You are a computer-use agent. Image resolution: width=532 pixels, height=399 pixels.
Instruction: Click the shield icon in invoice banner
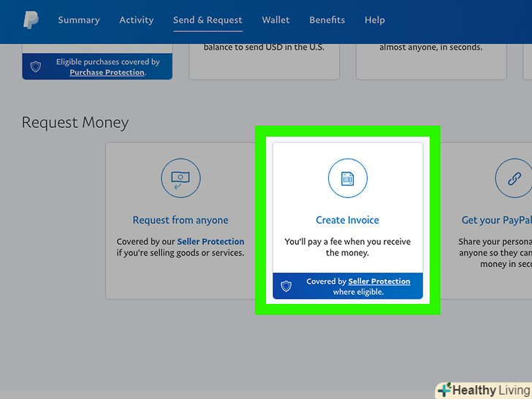point(286,286)
